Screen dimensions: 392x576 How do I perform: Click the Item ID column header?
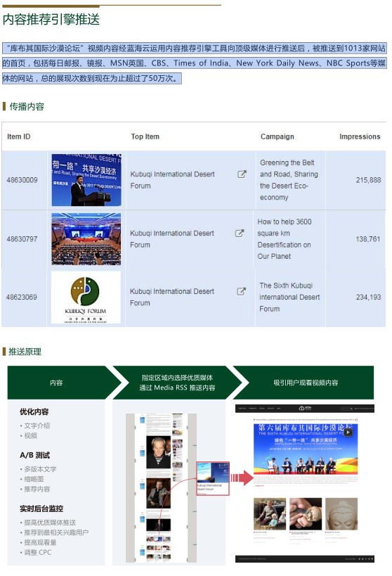click(x=19, y=136)
